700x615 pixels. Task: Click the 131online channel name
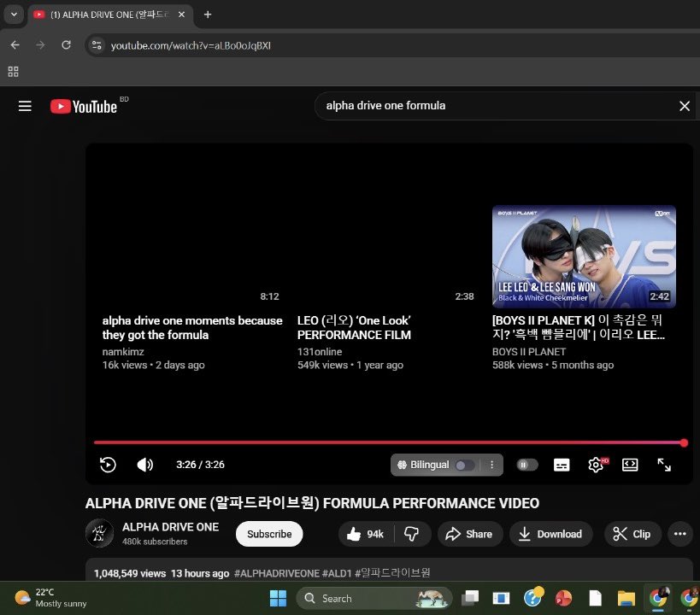click(x=320, y=352)
